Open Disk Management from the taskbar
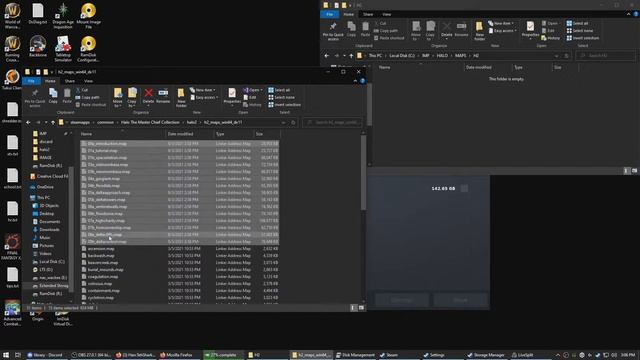The image size is (640, 360). coord(355,355)
